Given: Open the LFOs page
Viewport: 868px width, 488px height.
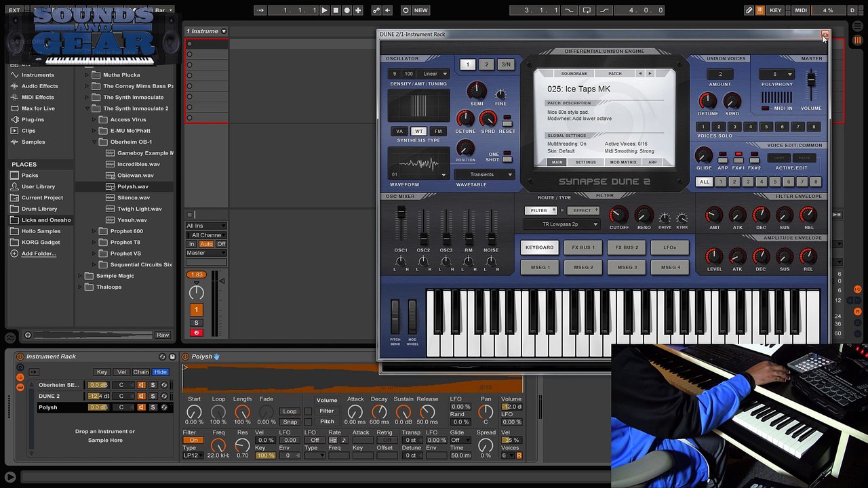Looking at the screenshot, I should tap(669, 247).
